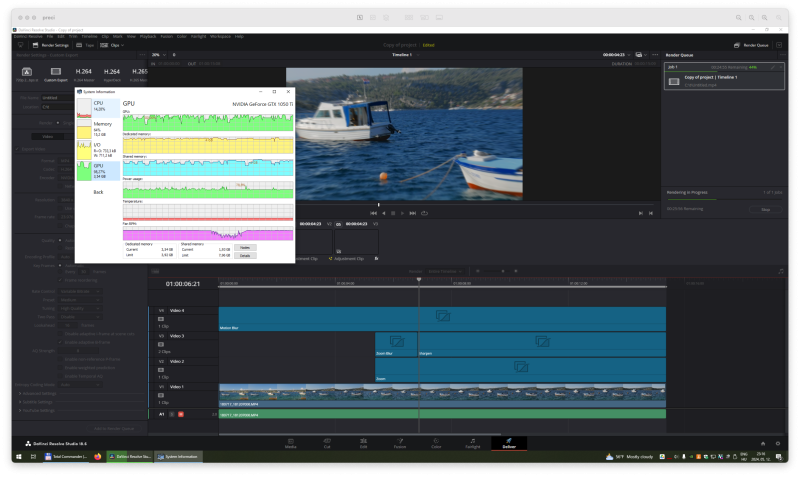800x477 pixels.
Task: Click the timeline ruler at the playhead
Action: 419,283
